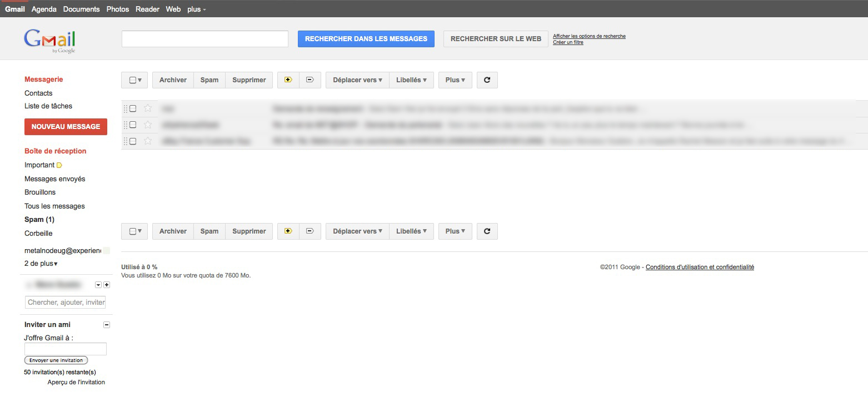Tick the checkbox of the first message
The width and height of the screenshot is (868, 411).
click(x=133, y=108)
